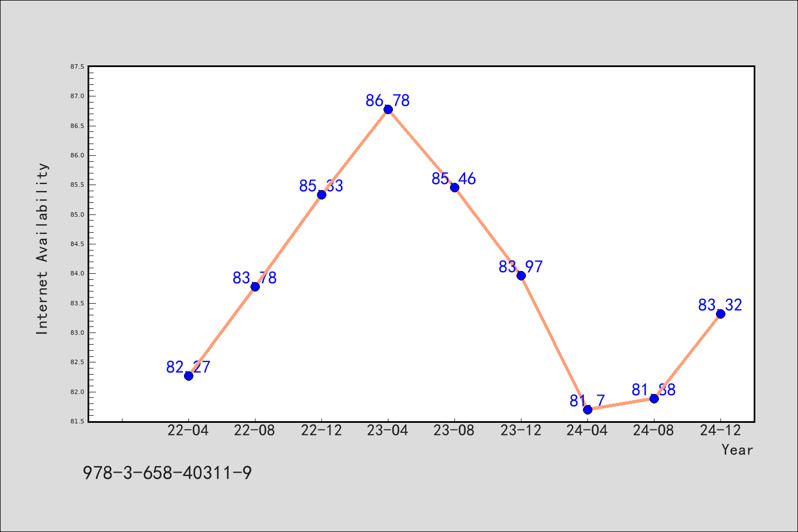Select the peak data point 86.78
Screen dimensions: 798x532
[388, 109]
